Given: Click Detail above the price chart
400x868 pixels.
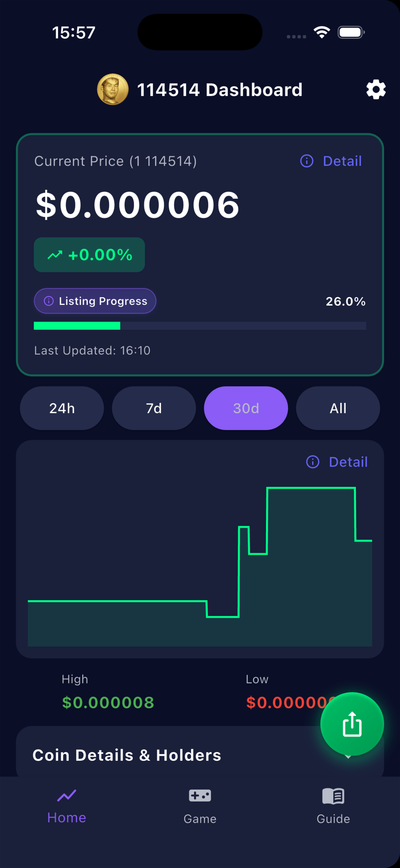Looking at the screenshot, I should coord(348,462).
